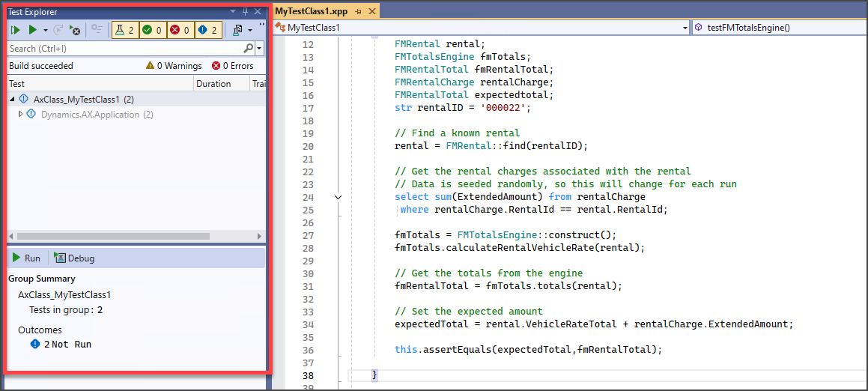Click not-run icon beside Dynamics.AX.Application
Viewport: 868px width, 391px height.
click(32, 115)
